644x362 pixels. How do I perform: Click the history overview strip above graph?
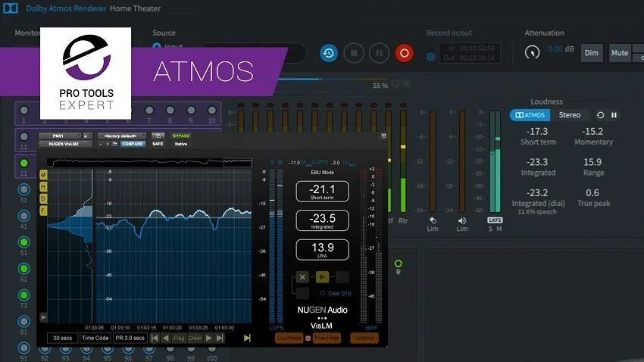[x=149, y=163]
